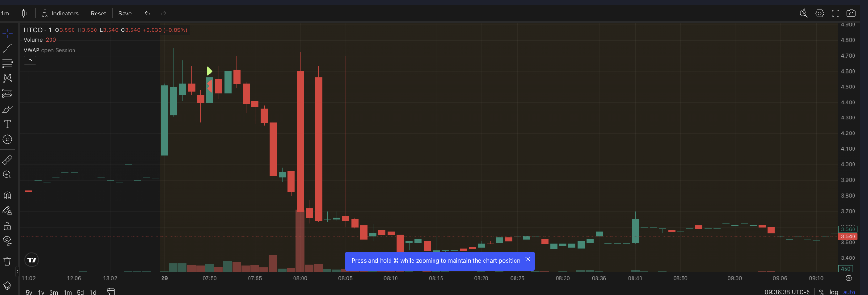Image resolution: width=868 pixels, height=295 pixels.
Task: Toggle lock all drawing tools
Action: click(7, 226)
